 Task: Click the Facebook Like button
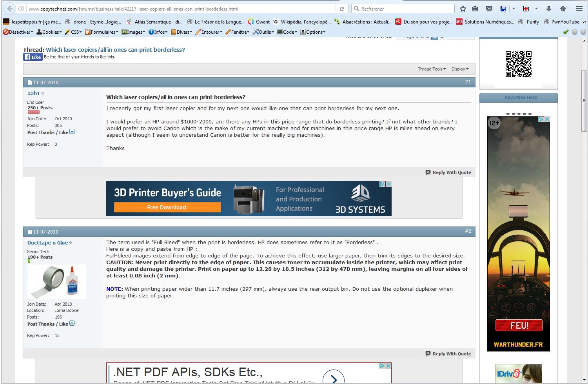pyautogui.click(x=33, y=57)
